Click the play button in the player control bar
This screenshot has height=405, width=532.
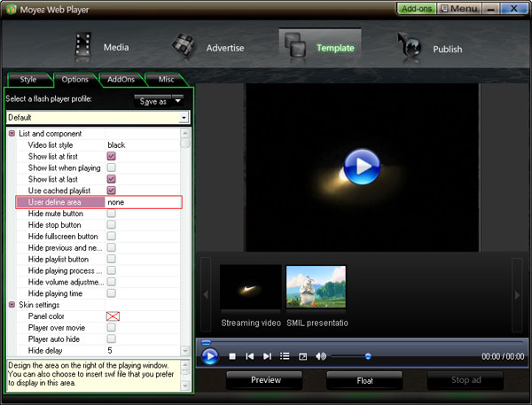[210, 356]
